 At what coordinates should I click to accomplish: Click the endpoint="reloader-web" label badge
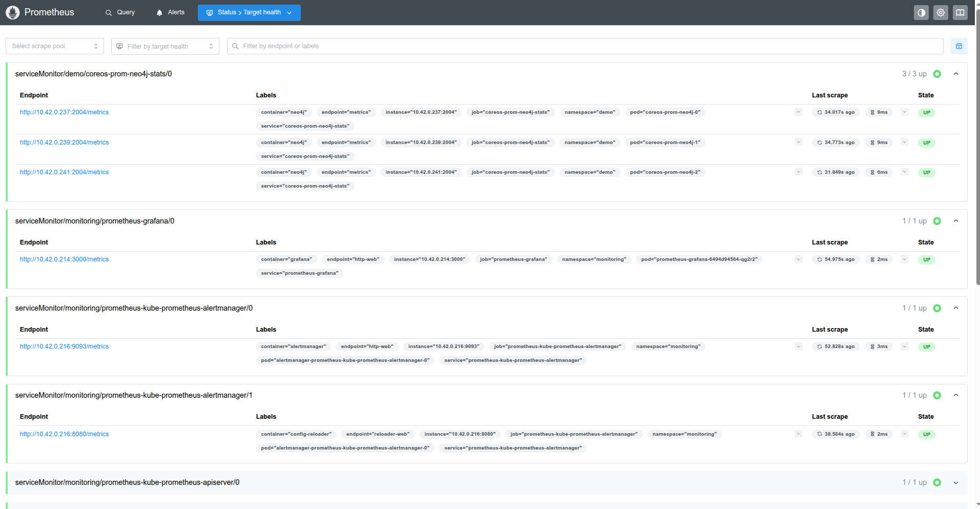378,434
